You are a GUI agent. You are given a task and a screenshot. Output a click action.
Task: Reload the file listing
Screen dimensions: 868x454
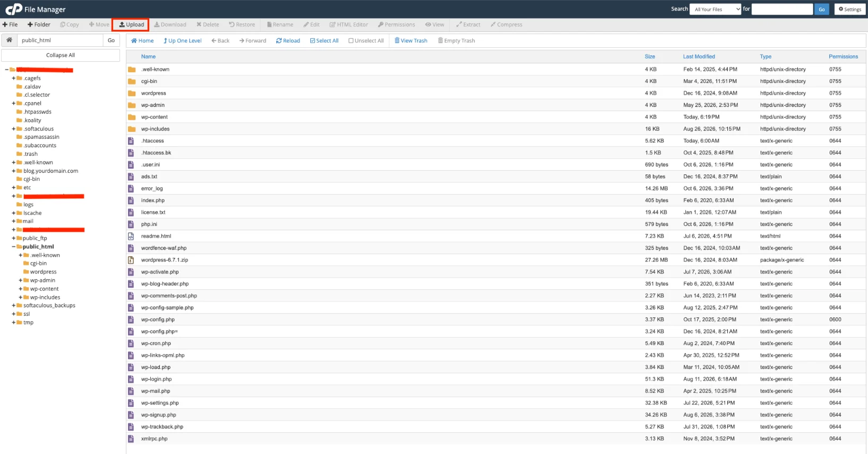point(288,40)
